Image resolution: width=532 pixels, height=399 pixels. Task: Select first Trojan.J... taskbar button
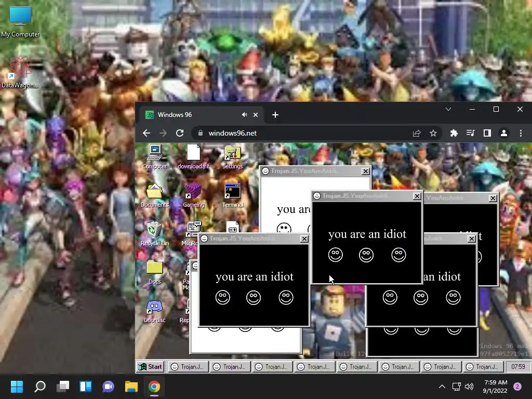click(x=188, y=367)
